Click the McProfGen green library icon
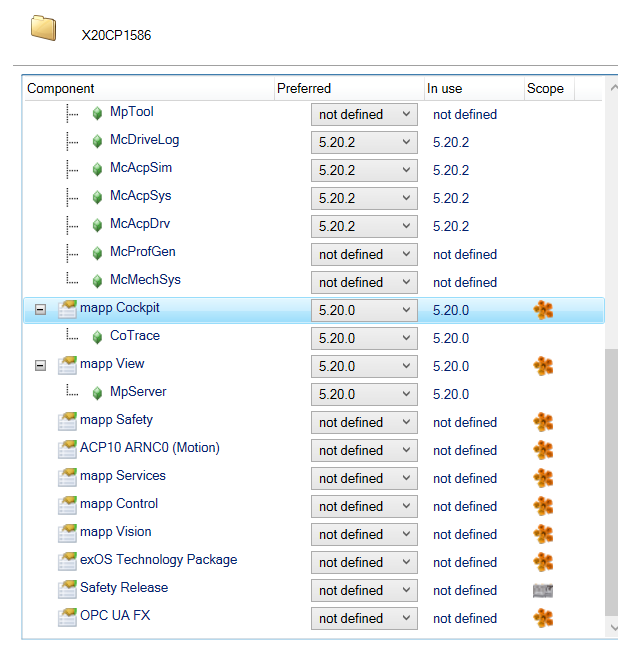 (x=97, y=253)
